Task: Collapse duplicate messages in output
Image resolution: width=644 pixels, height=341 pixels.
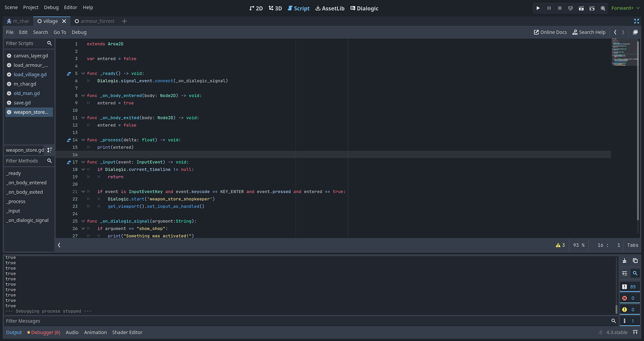Action: [625, 273]
